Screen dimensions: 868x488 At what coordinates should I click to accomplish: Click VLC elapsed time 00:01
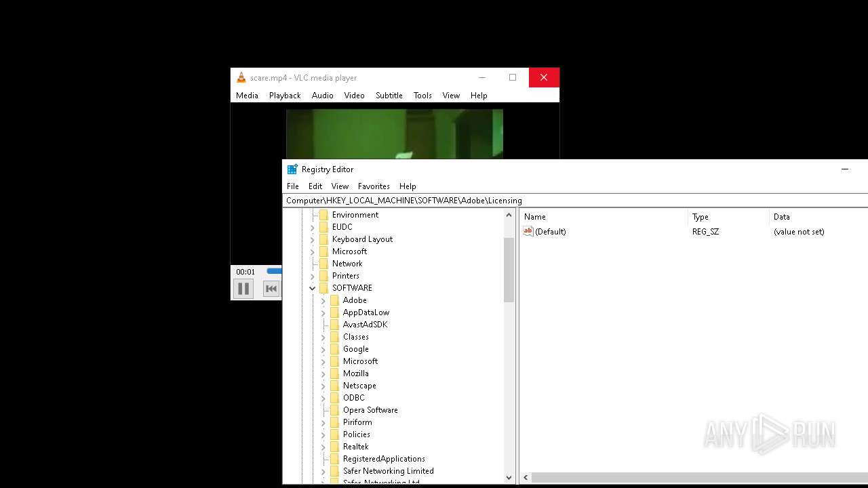245,272
